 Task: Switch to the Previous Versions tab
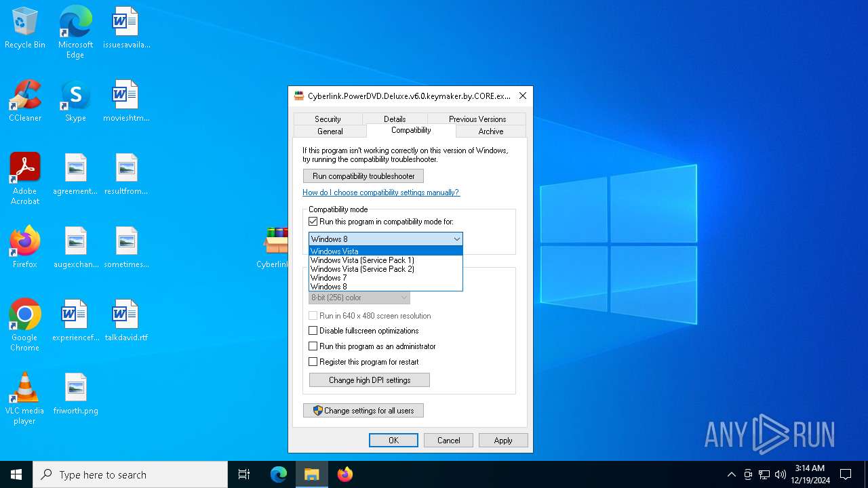click(477, 119)
